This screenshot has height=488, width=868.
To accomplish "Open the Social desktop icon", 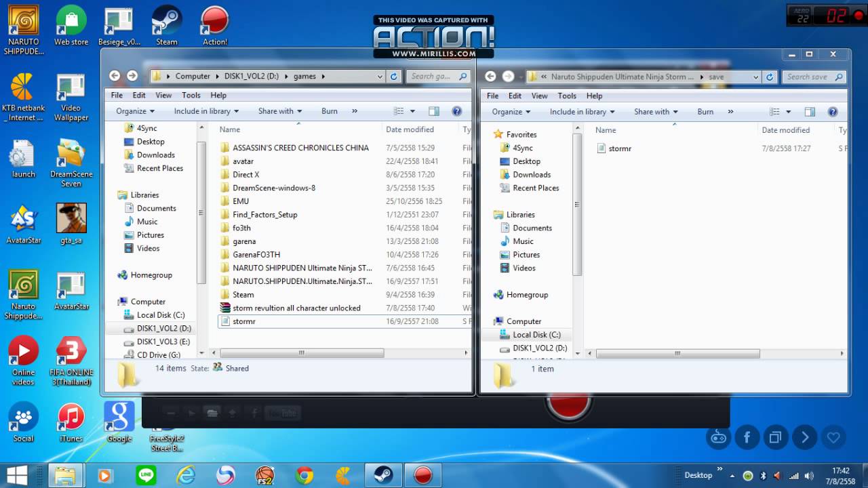I will pyautogui.click(x=23, y=422).
